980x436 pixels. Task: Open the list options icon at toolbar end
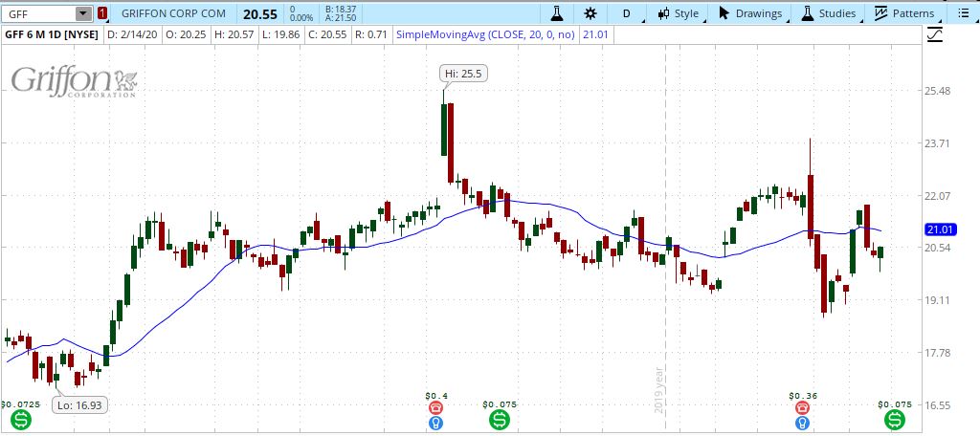pyautogui.click(x=963, y=13)
